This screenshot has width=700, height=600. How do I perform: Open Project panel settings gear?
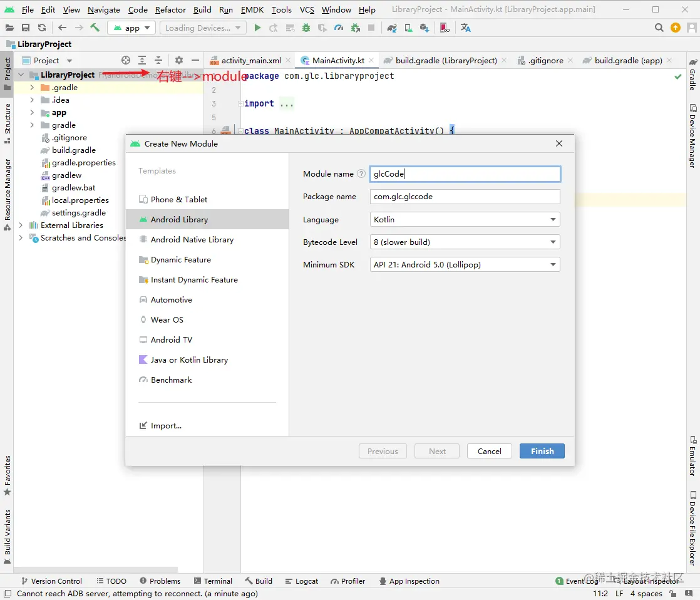[179, 60]
